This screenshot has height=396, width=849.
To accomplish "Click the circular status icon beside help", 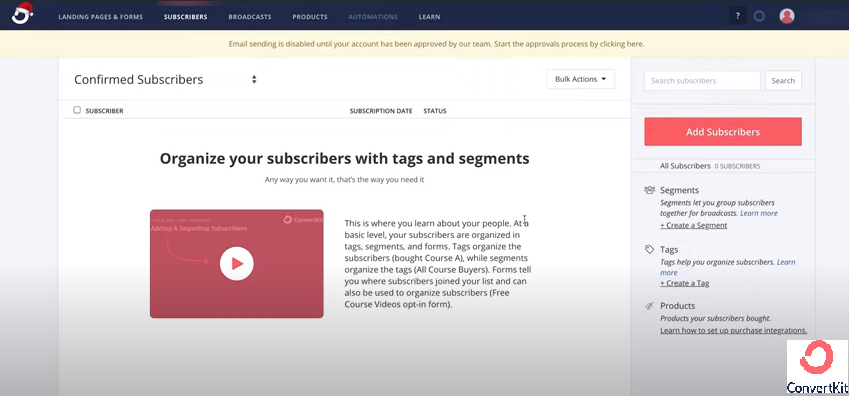I will tap(759, 16).
